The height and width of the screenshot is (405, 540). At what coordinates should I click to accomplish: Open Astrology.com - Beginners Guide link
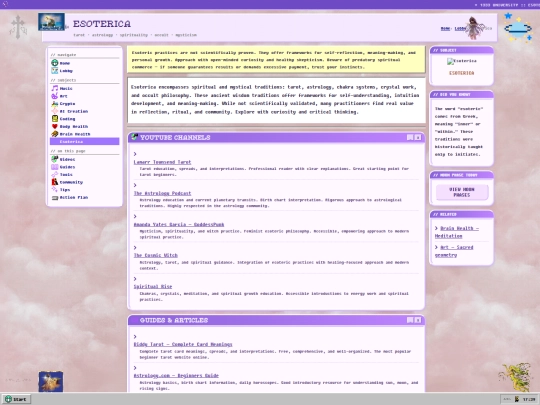pyautogui.click(x=176, y=375)
